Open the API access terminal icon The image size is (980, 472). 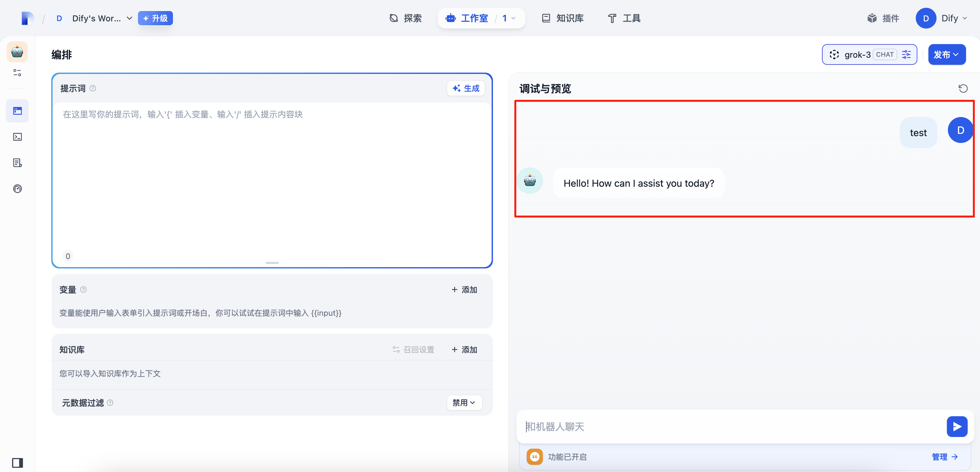click(x=18, y=137)
